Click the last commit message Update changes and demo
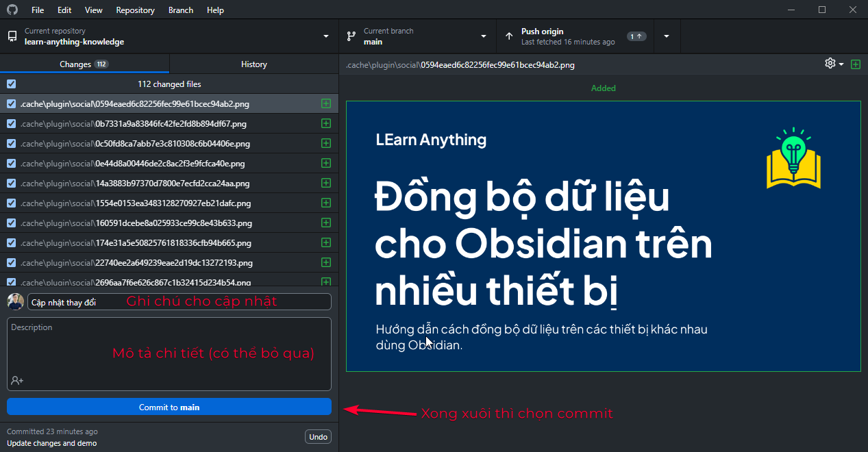The width and height of the screenshot is (868, 452). click(52, 443)
